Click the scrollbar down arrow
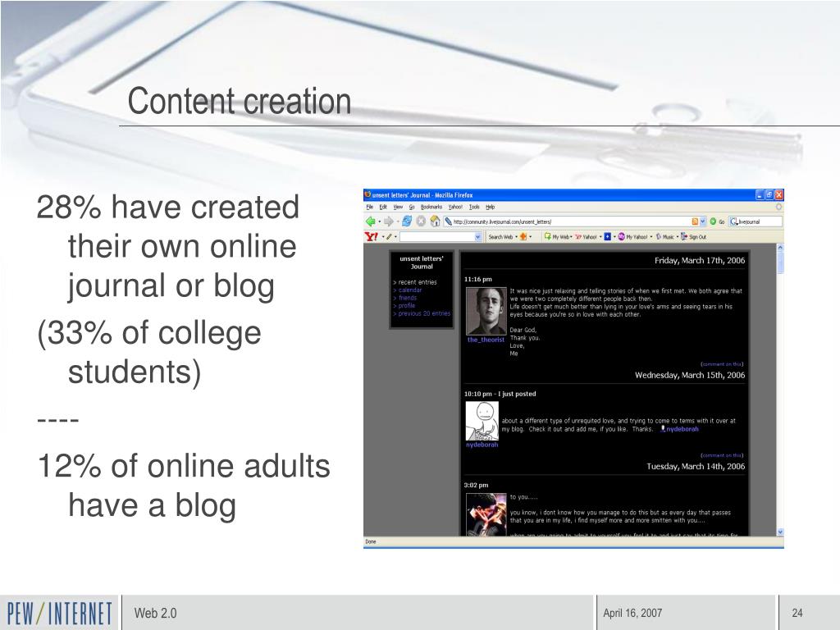 (780, 532)
